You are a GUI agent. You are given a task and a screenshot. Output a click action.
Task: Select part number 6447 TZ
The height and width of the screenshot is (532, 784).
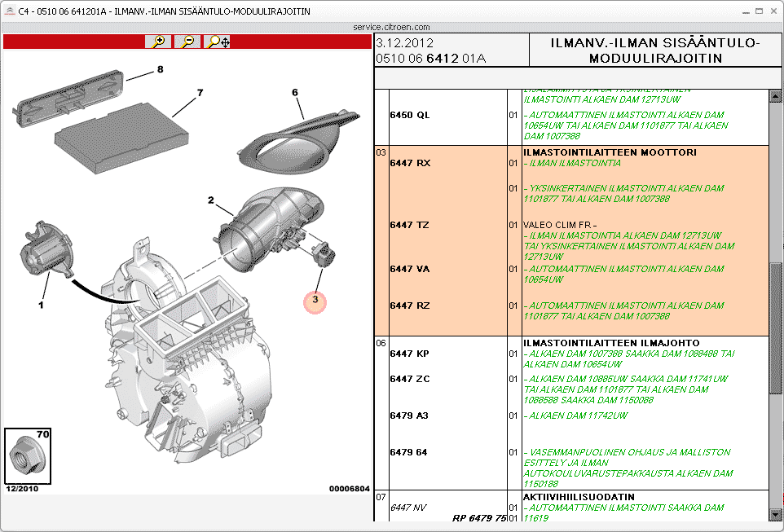(410, 225)
